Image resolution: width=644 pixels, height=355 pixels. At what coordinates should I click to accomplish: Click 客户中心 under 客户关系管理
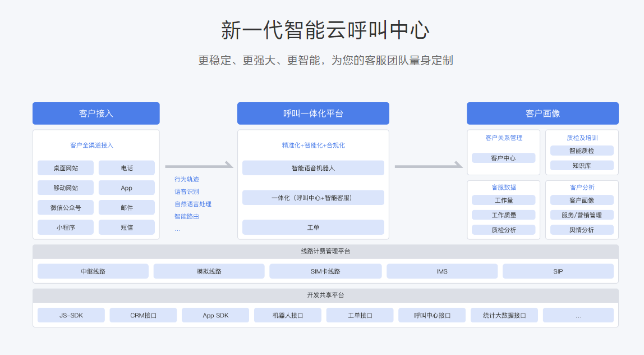(503, 158)
